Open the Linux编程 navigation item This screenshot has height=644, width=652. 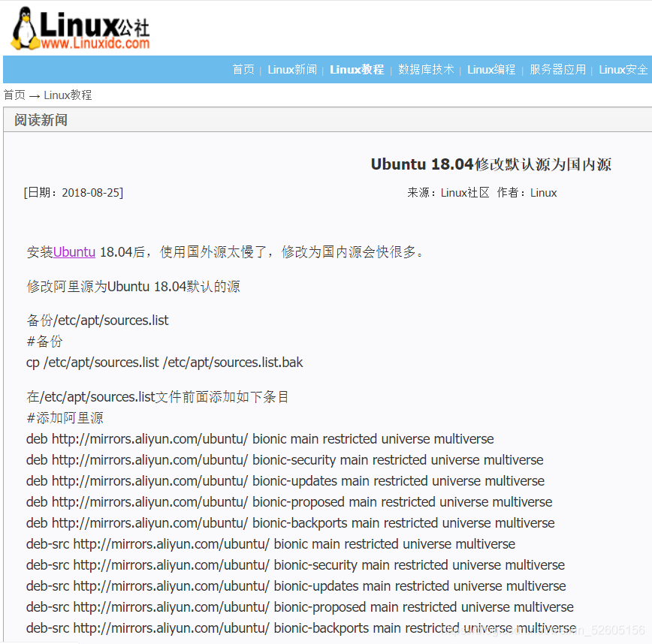(x=491, y=69)
